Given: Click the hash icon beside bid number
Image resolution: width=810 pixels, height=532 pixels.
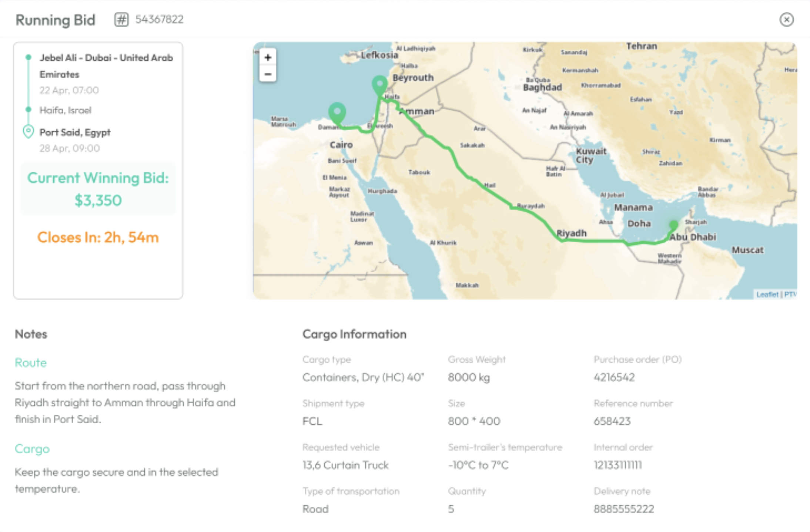Looking at the screenshot, I should pyautogui.click(x=121, y=20).
